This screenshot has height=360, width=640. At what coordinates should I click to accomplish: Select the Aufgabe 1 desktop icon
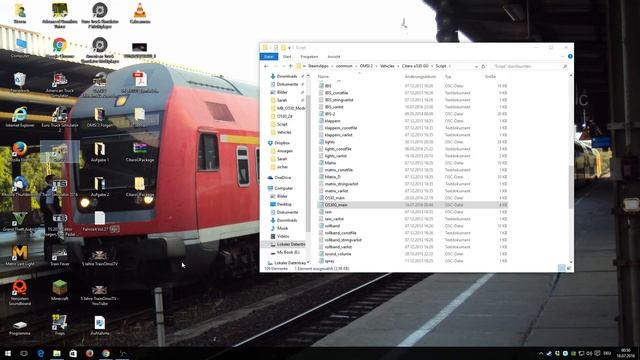pos(100,152)
